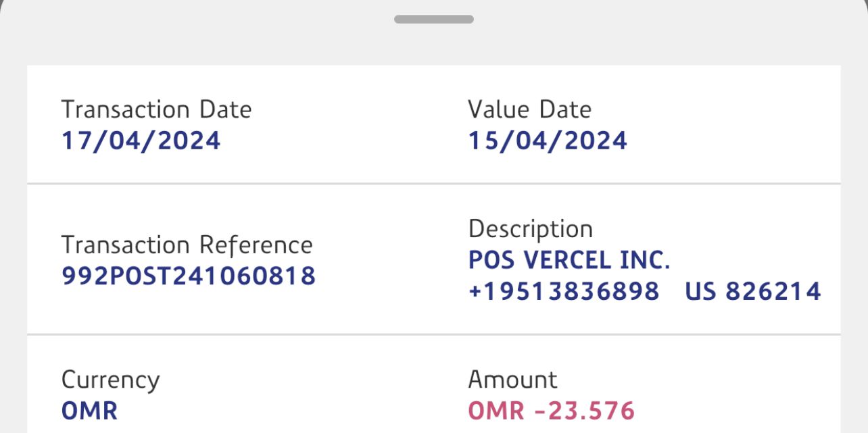Click the Amount label

[512, 380]
